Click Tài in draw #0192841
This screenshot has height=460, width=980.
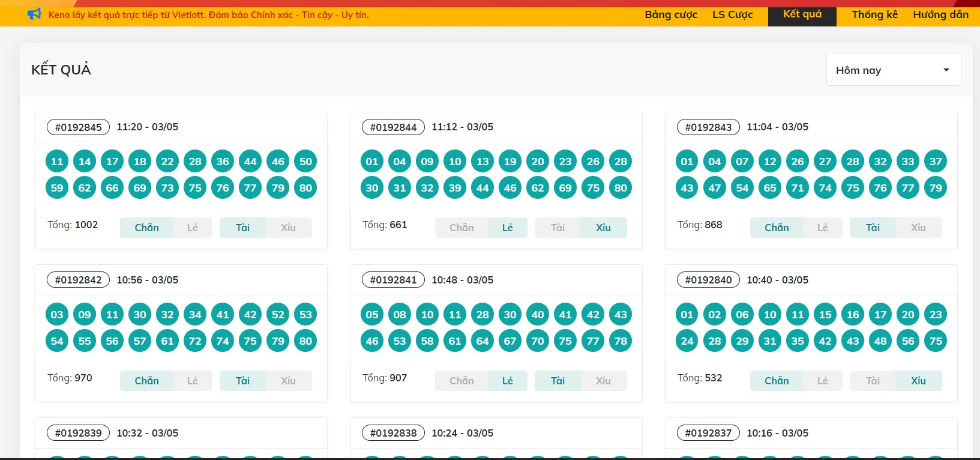pyautogui.click(x=558, y=381)
